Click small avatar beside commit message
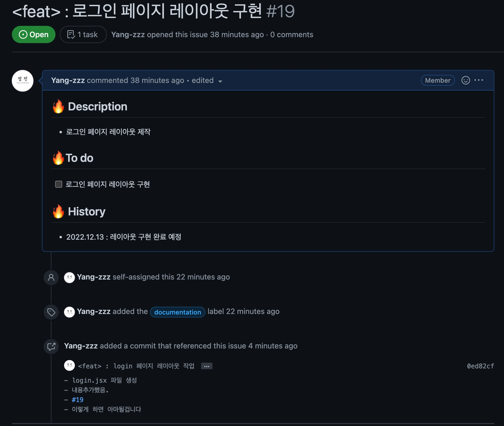 (x=69, y=366)
